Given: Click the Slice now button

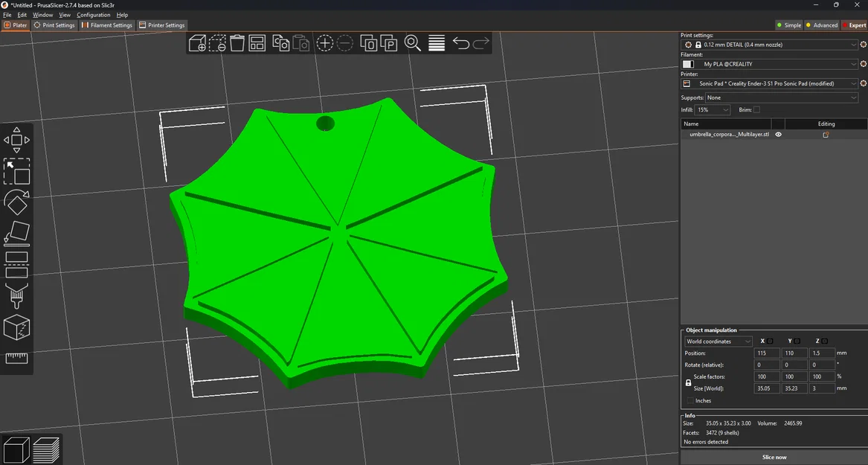Looking at the screenshot, I should (774, 457).
